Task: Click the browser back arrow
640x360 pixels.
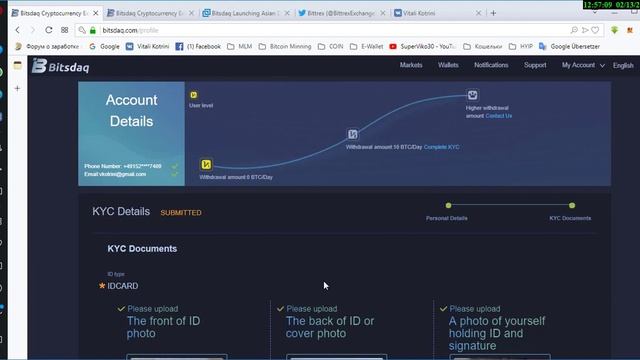Action: point(17,30)
